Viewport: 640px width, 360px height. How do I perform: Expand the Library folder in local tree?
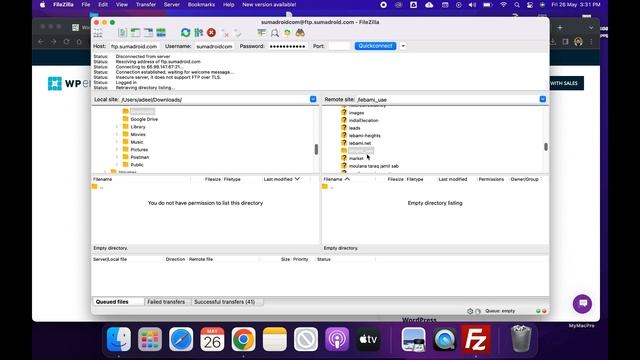pos(117,127)
